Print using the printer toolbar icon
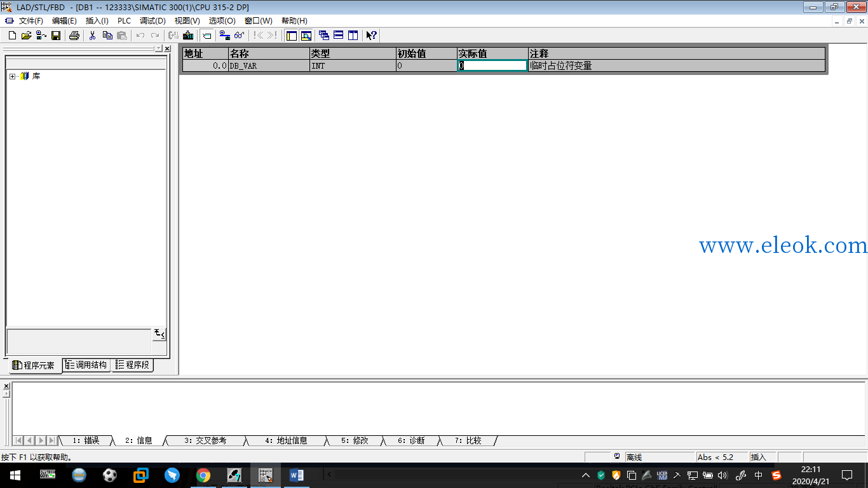 click(74, 36)
